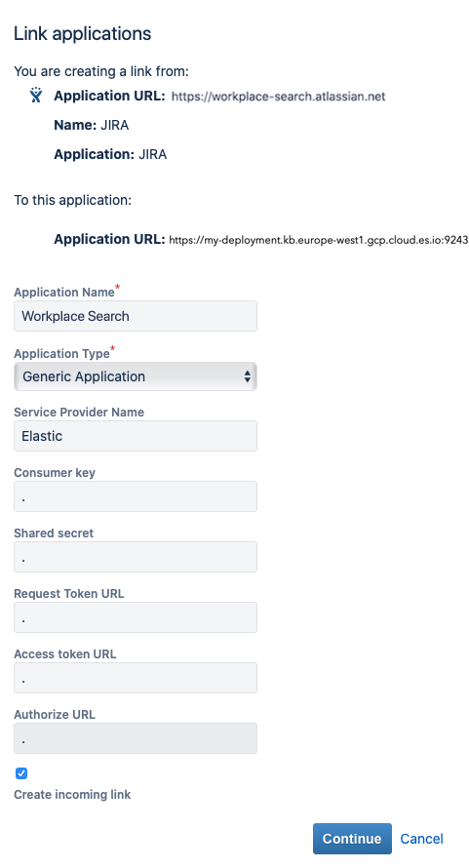Viewport: 469px width, 868px height.
Task: Click the Service Provider Name field containing Elastic
Action: point(136,436)
